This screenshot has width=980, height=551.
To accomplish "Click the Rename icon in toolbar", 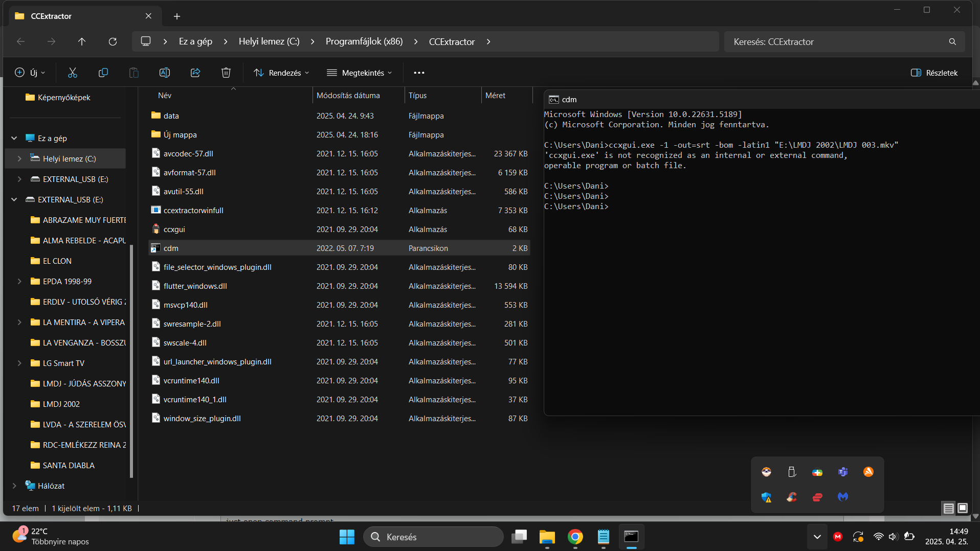I will coord(165,73).
